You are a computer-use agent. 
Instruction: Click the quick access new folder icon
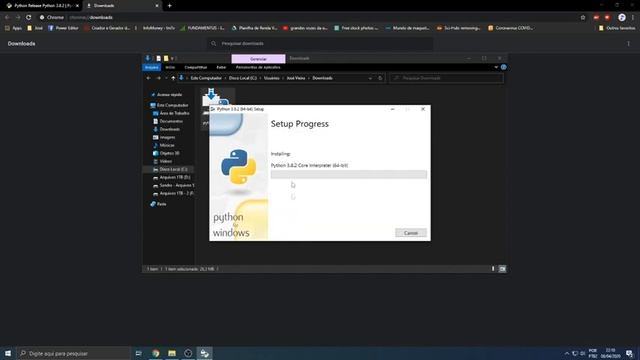click(x=166, y=58)
